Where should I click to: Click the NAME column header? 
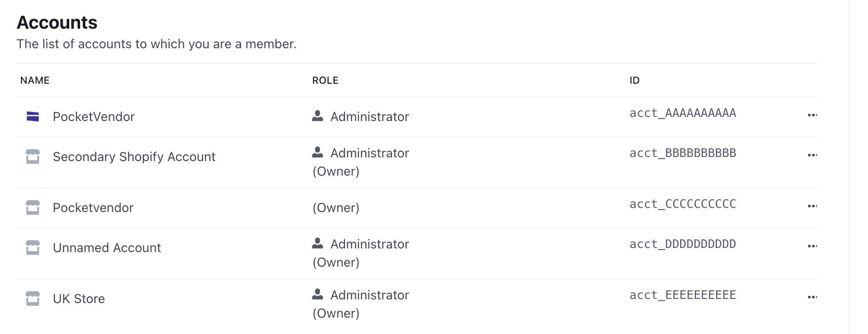(x=35, y=80)
